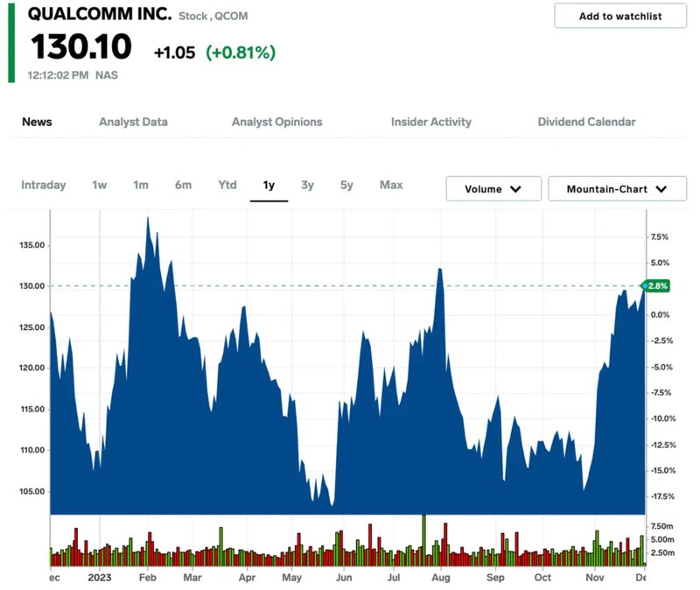Select the Ytd chart range
700x590 pixels.
click(227, 185)
